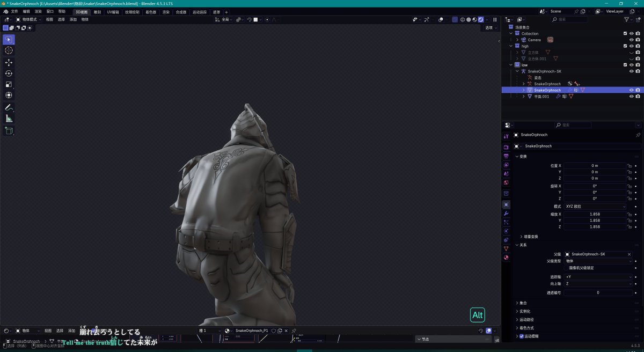
Task: Switch to the 着色器 workspace tab
Action: [151, 11]
